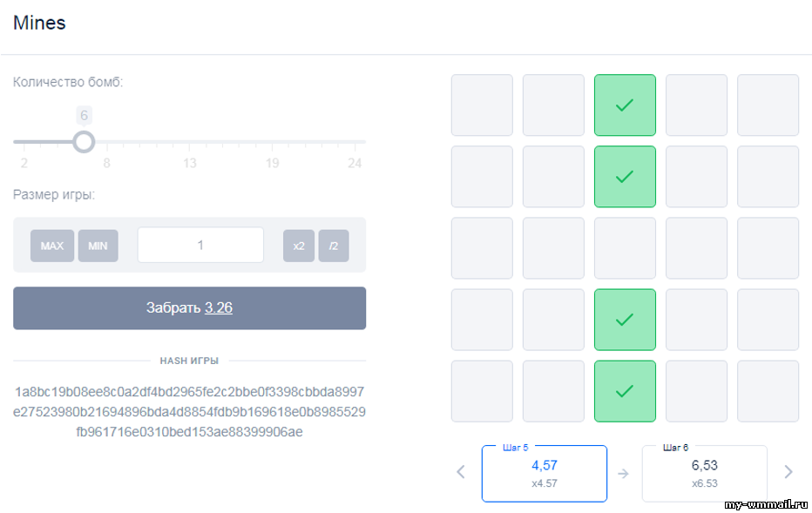Click the green checkmark tile in the first row

[x=625, y=105]
